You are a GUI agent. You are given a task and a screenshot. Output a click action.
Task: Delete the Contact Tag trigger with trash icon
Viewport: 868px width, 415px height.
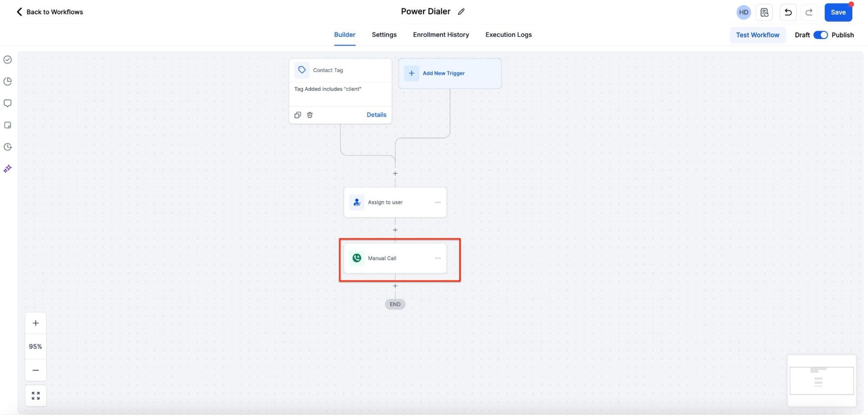pyautogui.click(x=310, y=115)
